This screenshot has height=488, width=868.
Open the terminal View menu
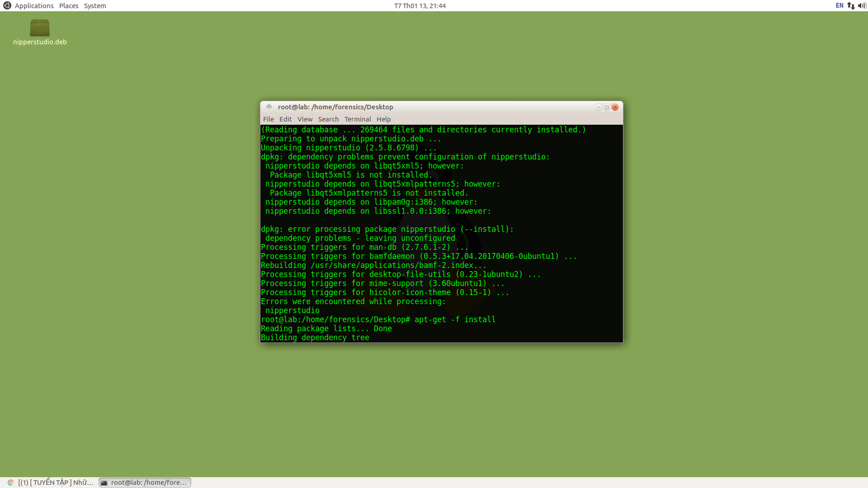click(x=305, y=119)
